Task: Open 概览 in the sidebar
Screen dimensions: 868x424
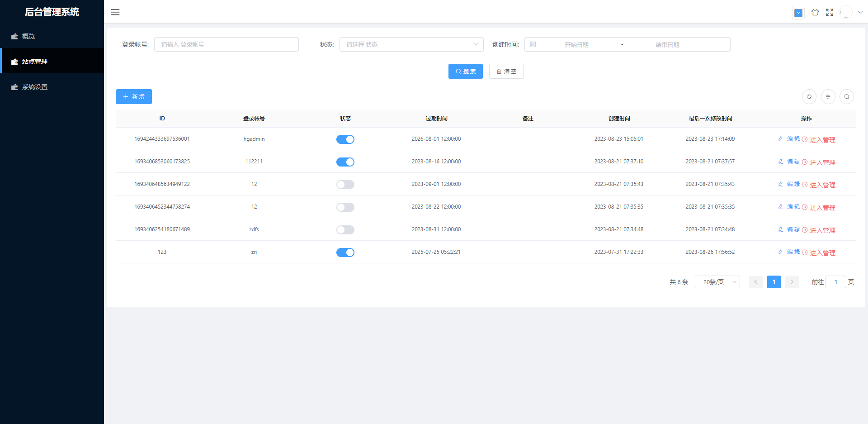Action: click(28, 36)
